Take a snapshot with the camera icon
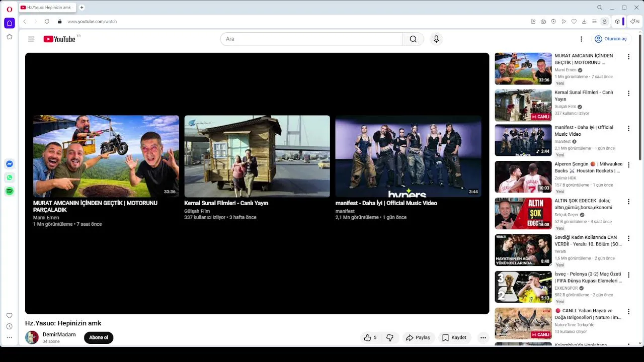 tap(543, 22)
